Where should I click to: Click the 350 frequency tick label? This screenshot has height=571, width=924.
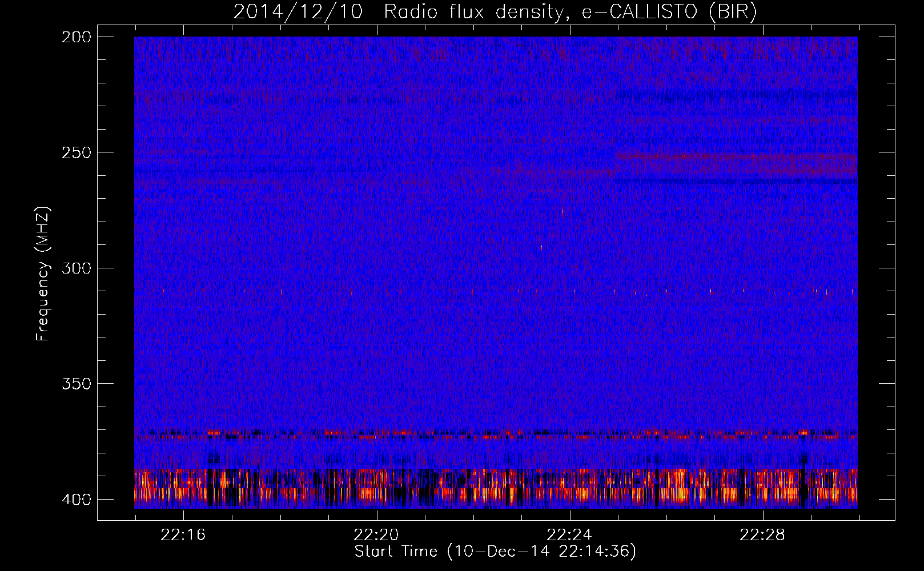point(76,384)
